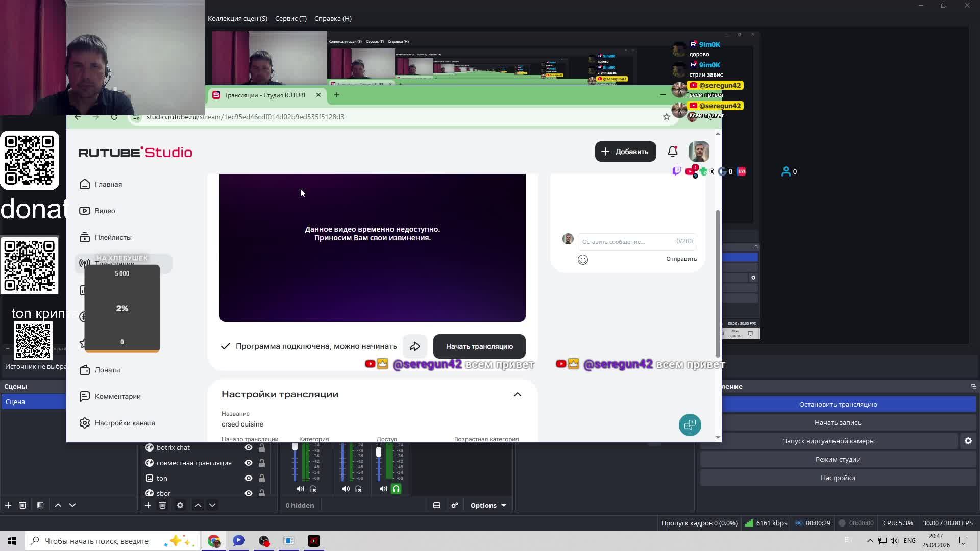
Task: Hide the botrix chat source
Action: pos(249,447)
